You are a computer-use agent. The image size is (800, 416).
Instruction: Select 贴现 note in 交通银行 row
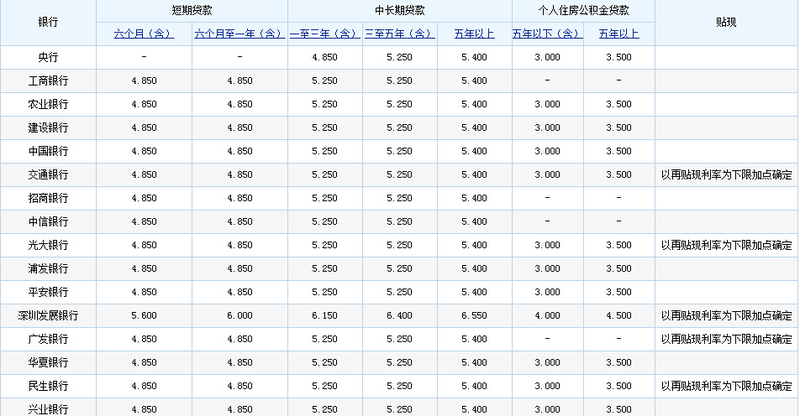[727, 175]
